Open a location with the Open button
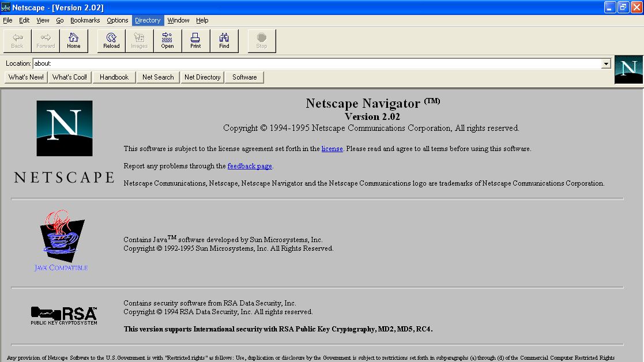Screen dimensions: 644x362 tap(168, 40)
